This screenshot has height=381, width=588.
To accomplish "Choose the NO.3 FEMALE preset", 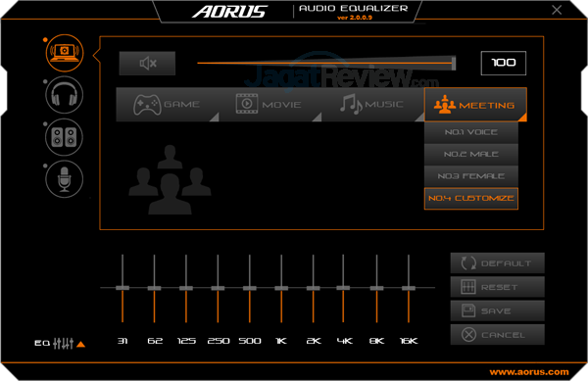I will 471,176.
